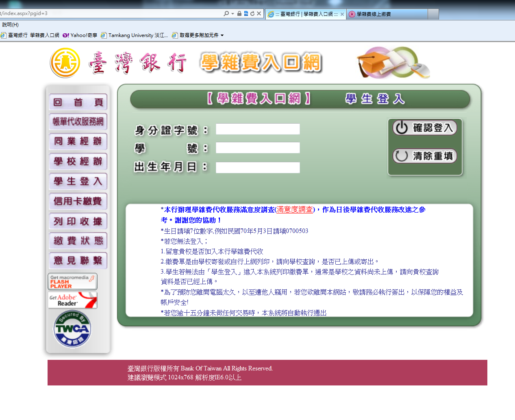Click the search magnifier in address bar
The image size is (515, 420).
226,13
